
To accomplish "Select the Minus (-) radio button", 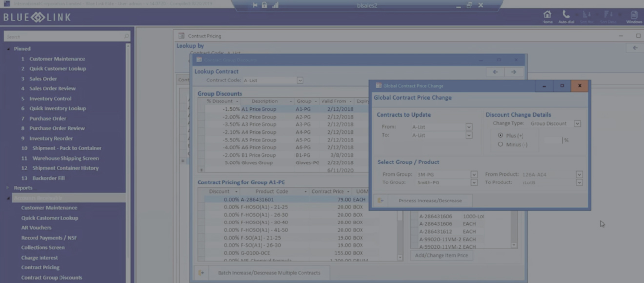I will pos(500,144).
